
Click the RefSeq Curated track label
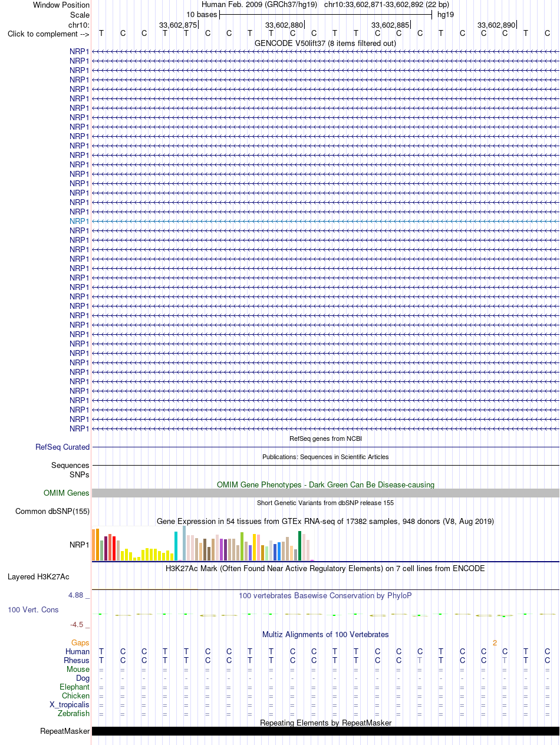pyautogui.click(x=62, y=447)
